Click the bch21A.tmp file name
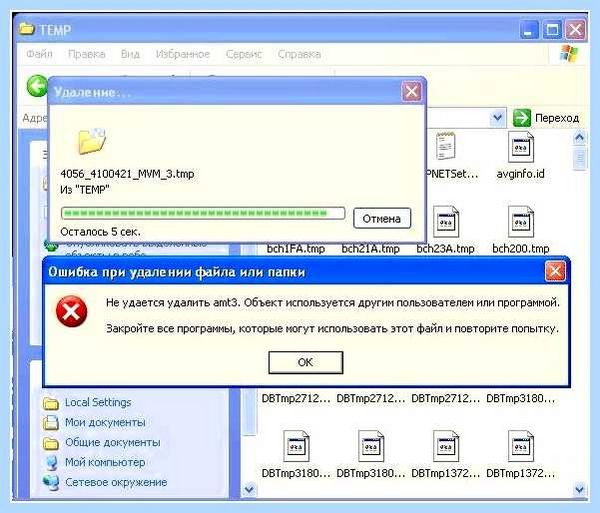 tap(370, 249)
